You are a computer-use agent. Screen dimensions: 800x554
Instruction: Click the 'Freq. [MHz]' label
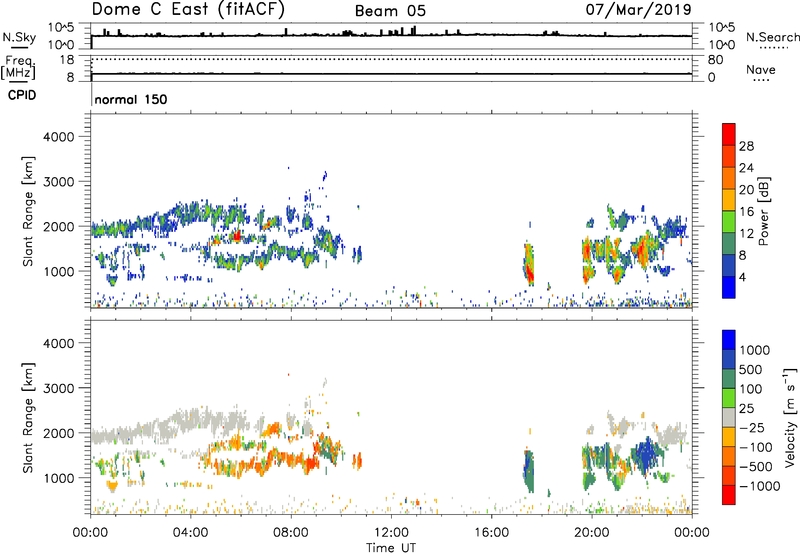click(x=18, y=68)
